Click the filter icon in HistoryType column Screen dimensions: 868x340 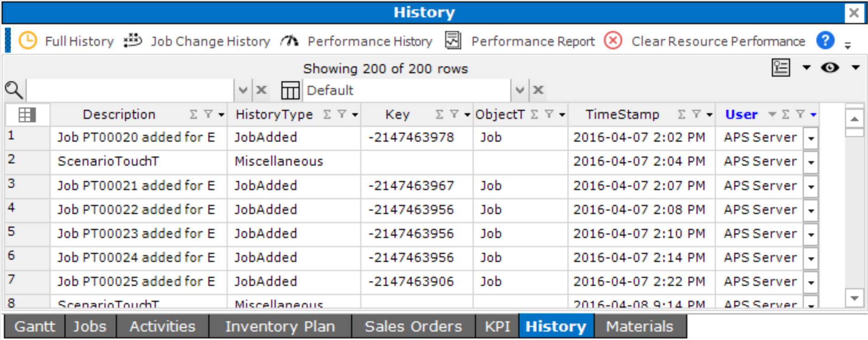click(x=341, y=115)
